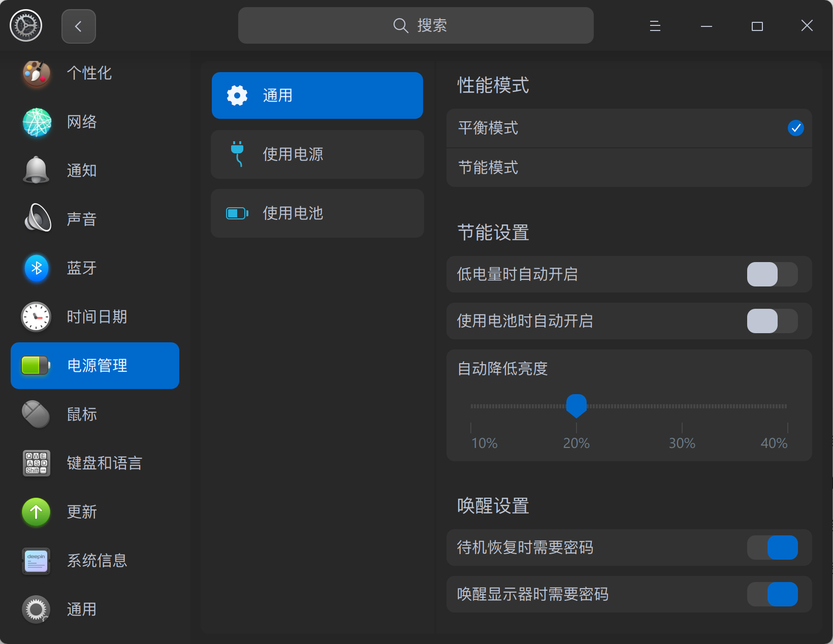Screen dimensions: 833x644
Task: Open the Sound speaker icon
Action: [37, 218]
